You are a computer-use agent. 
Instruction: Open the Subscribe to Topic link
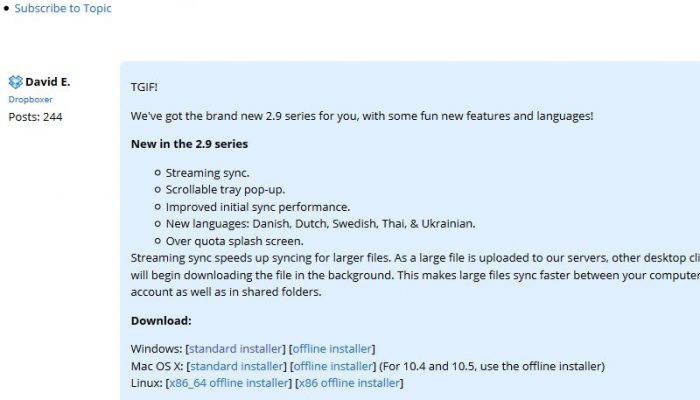tap(63, 8)
